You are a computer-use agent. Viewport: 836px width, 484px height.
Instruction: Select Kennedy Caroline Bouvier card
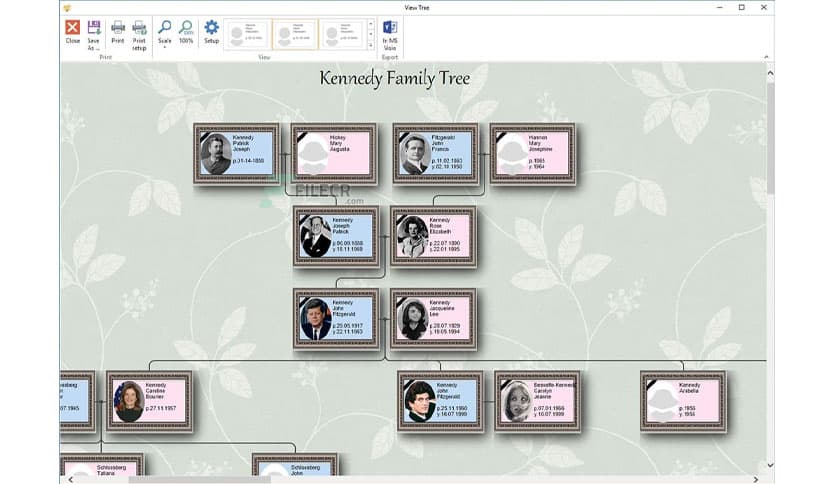tap(149, 401)
